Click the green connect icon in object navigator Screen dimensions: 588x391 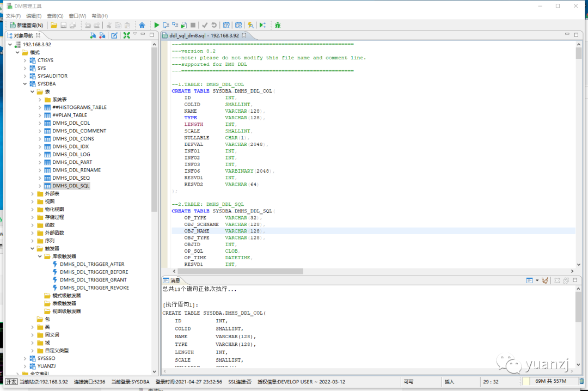tap(93, 35)
